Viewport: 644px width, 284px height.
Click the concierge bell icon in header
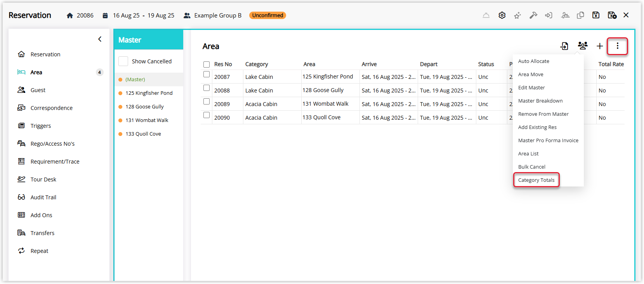[486, 15]
